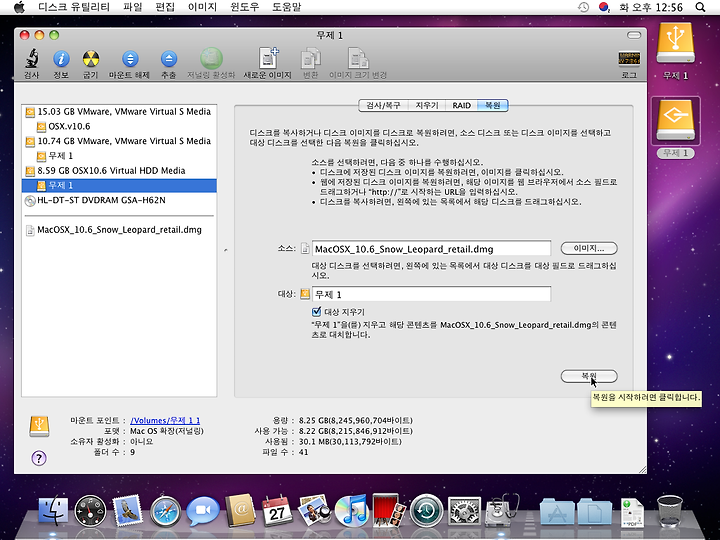Viewport: 720px width, 540px height.
Task: Open the 편집 (Edit) menu
Action: 165,7
